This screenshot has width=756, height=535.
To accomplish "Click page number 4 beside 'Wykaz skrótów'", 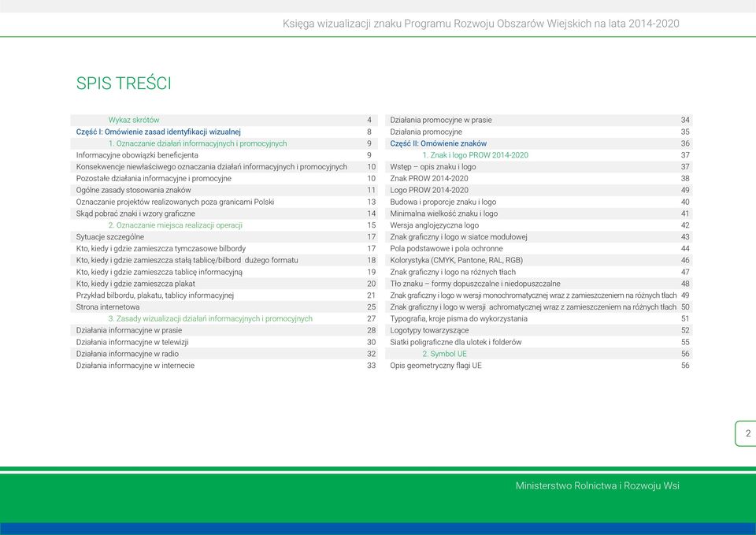I will tap(369, 120).
